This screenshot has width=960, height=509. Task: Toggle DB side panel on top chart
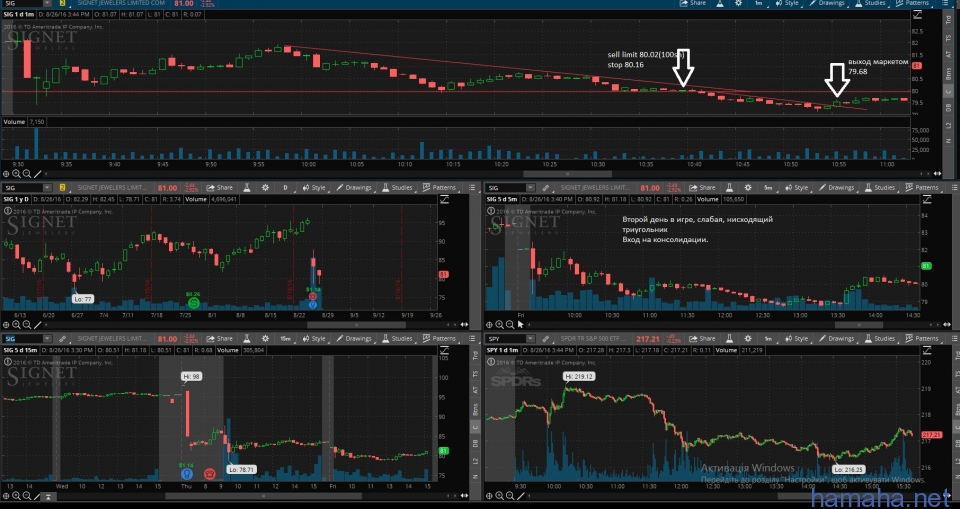[950, 108]
